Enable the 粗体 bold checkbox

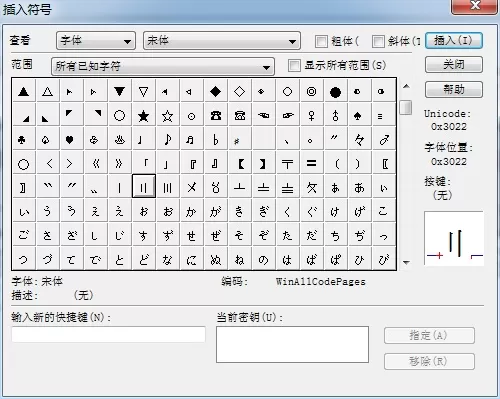point(321,41)
